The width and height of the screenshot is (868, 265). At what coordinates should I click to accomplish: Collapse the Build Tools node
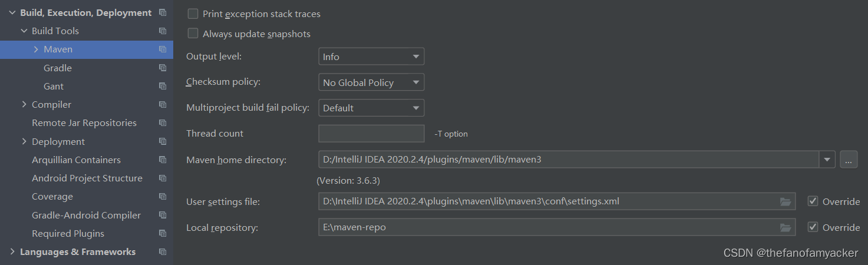pos(24,31)
